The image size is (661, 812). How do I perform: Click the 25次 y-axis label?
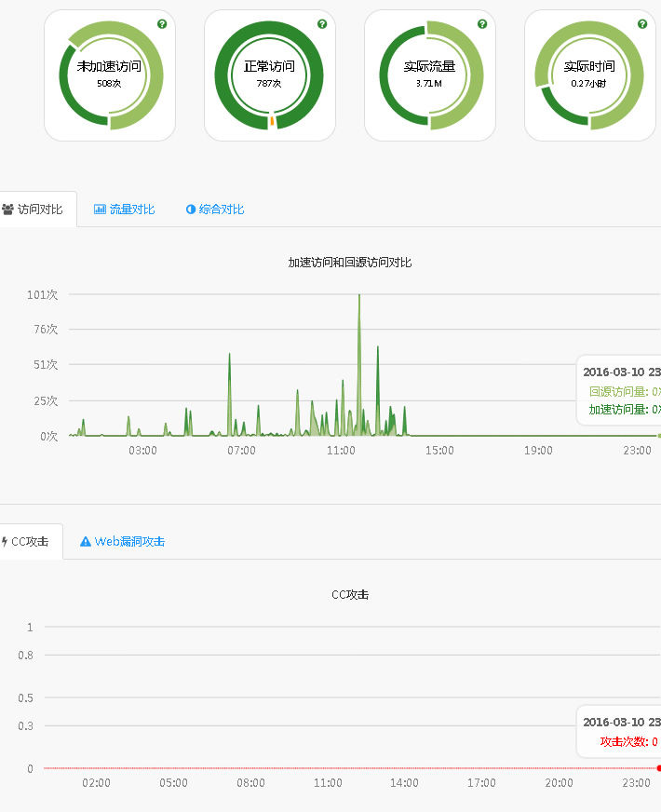46,400
